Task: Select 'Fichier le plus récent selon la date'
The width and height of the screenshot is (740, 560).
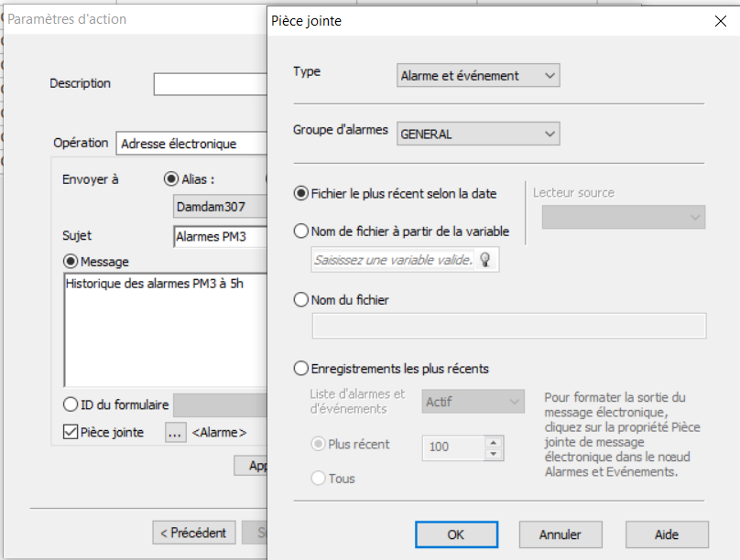Action: (300, 193)
